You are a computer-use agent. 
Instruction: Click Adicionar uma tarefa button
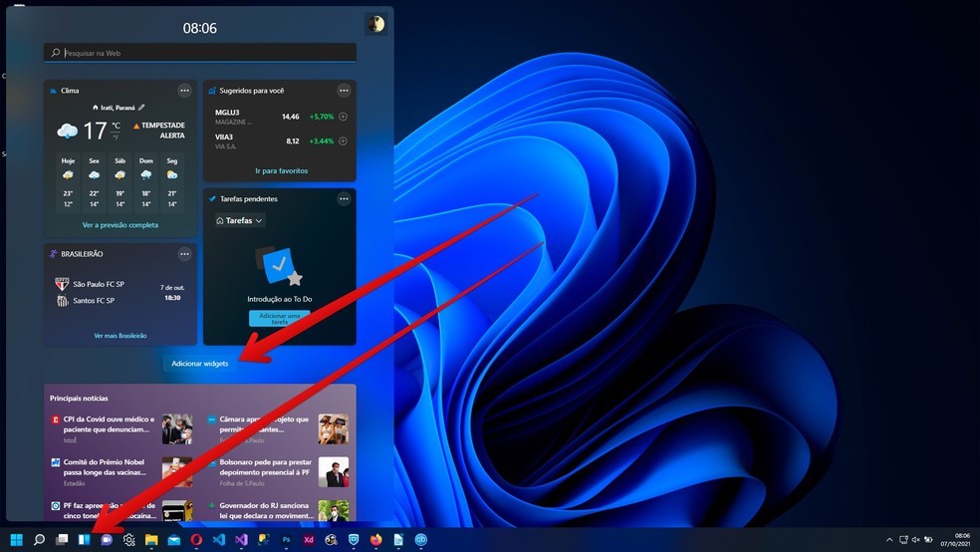tap(280, 318)
